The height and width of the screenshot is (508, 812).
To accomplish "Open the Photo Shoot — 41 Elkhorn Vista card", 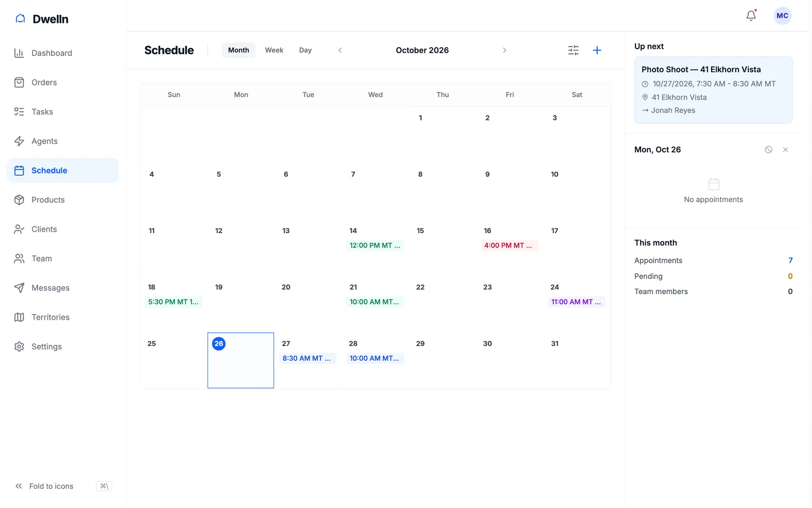I will coord(713,90).
